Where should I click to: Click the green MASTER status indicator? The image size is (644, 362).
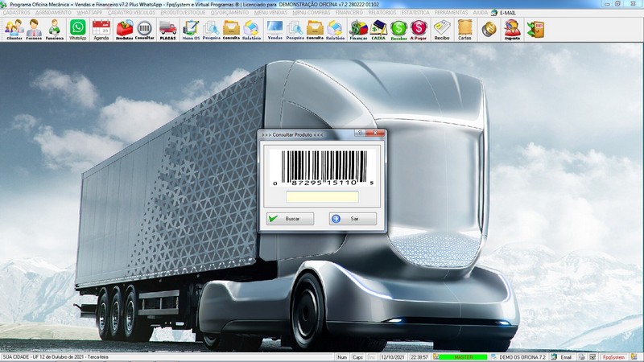(x=464, y=357)
